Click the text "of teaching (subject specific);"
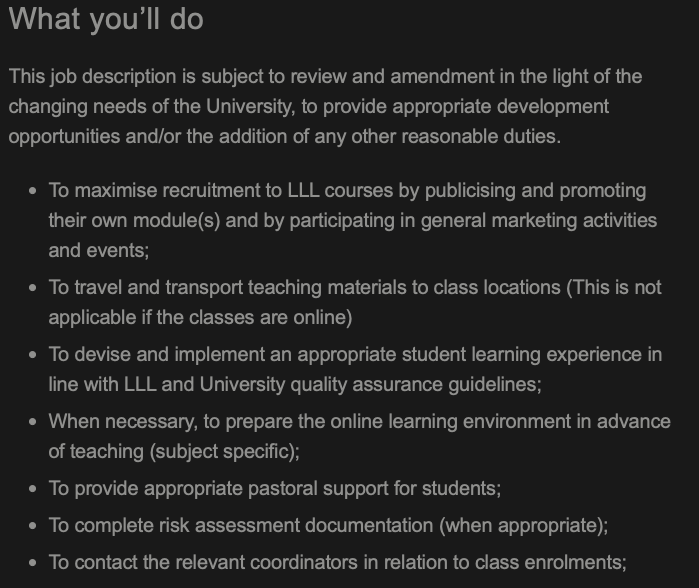The width and height of the screenshot is (699, 588). [174, 451]
